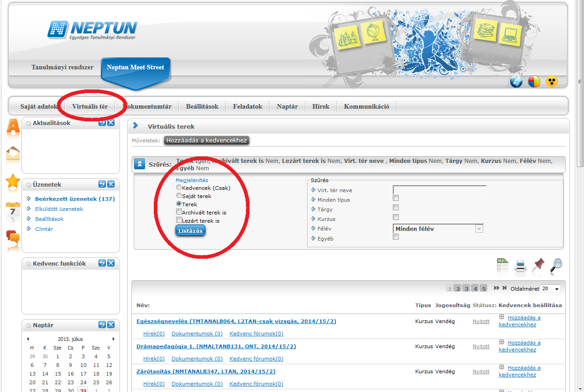Image resolution: width=584 pixels, height=392 pixels.
Task: Select the Kedvencek (Csak) radio button
Action: tap(179, 188)
